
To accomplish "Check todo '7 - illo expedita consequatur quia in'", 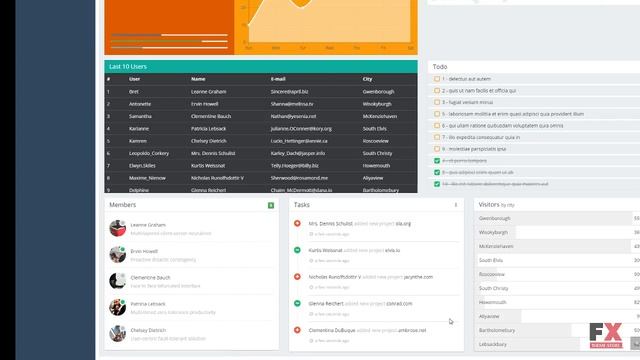I will [x=437, y=137].
